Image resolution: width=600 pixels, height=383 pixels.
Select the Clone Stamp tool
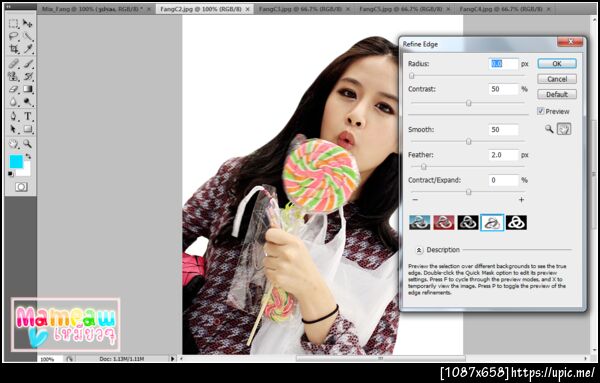tap(14, 76)
